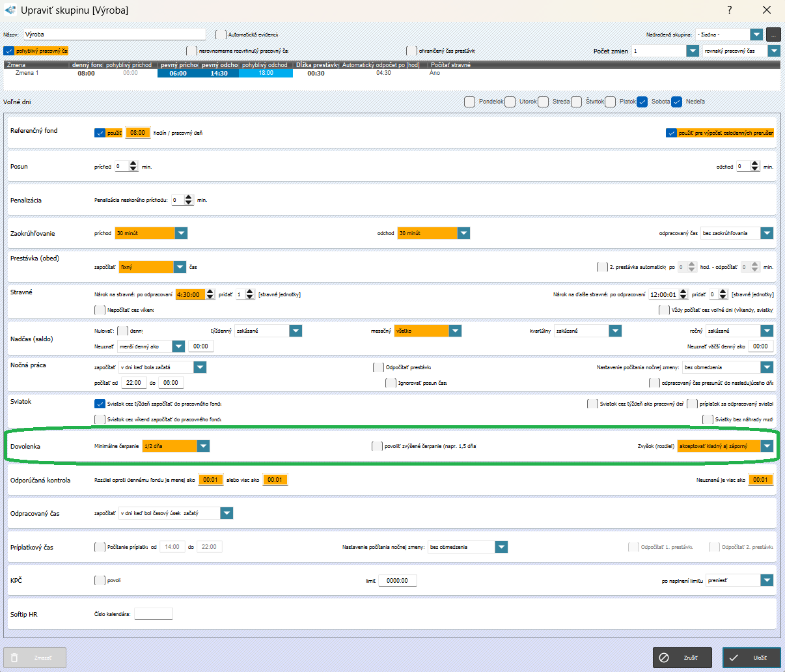Screen dimensions: 785x672
Task: Increase the Penalizácia late arrival minutes
Action: point(189,197)
